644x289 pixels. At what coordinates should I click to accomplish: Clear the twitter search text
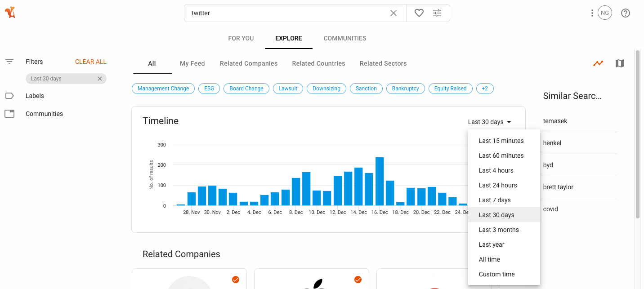tap(394, 13)
